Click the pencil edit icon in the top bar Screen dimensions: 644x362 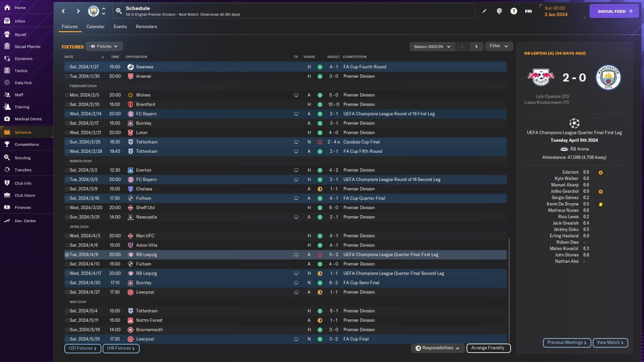pos(485,11)
